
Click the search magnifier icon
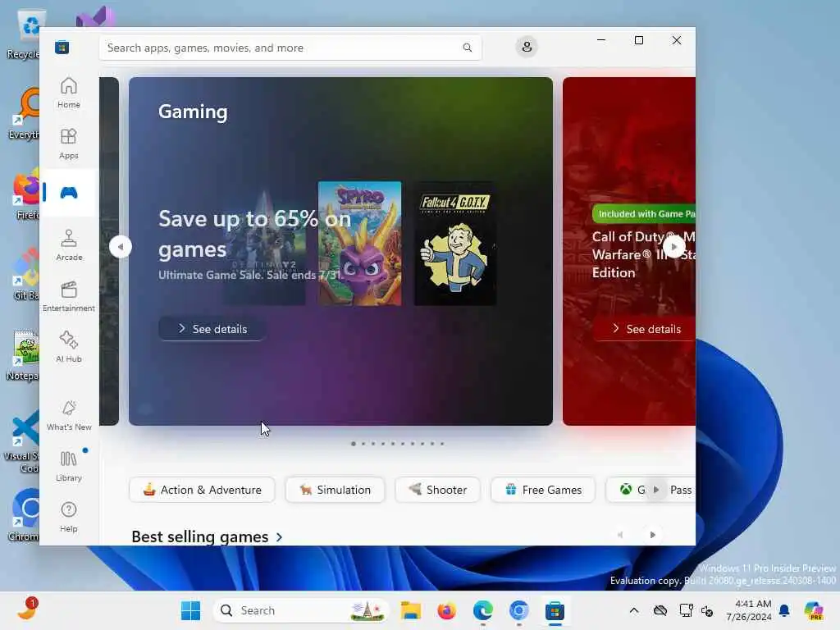[467, 48]
